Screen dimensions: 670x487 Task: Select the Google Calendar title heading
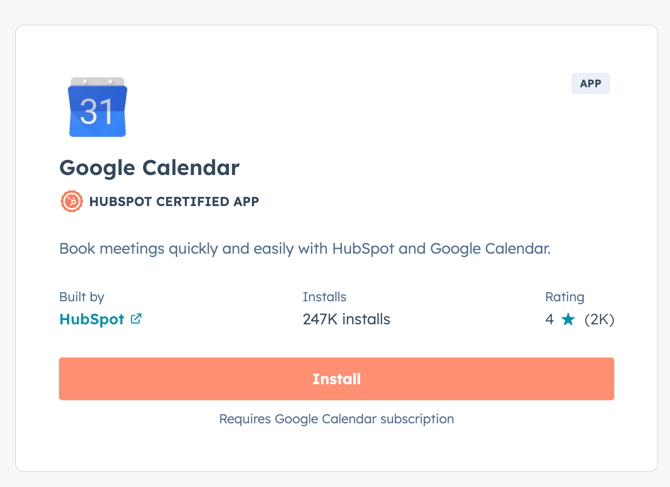[x=149, y=167]
